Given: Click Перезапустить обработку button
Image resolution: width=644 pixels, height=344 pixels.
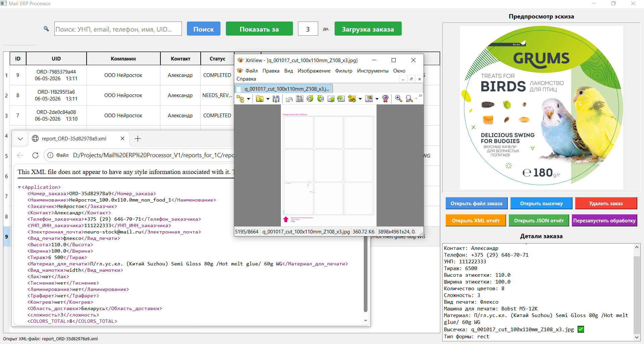Looking at the screenshot, I should point(604,220).
